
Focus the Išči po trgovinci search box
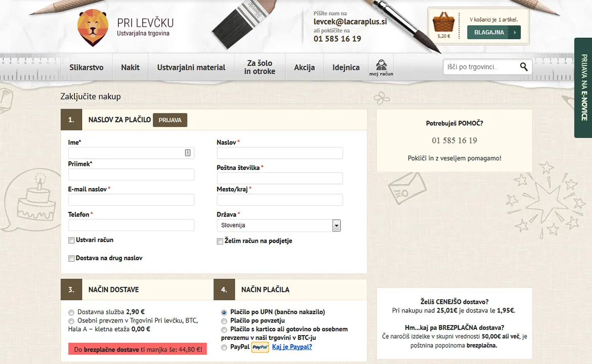coord(481,67)
